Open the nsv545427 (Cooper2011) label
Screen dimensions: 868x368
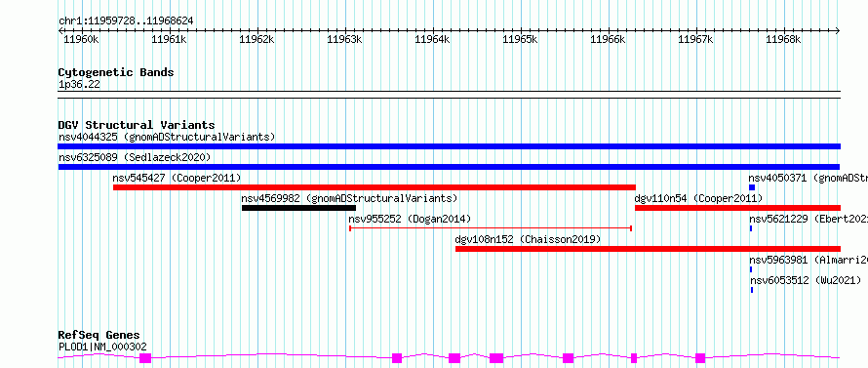click(x=177, y=178)
